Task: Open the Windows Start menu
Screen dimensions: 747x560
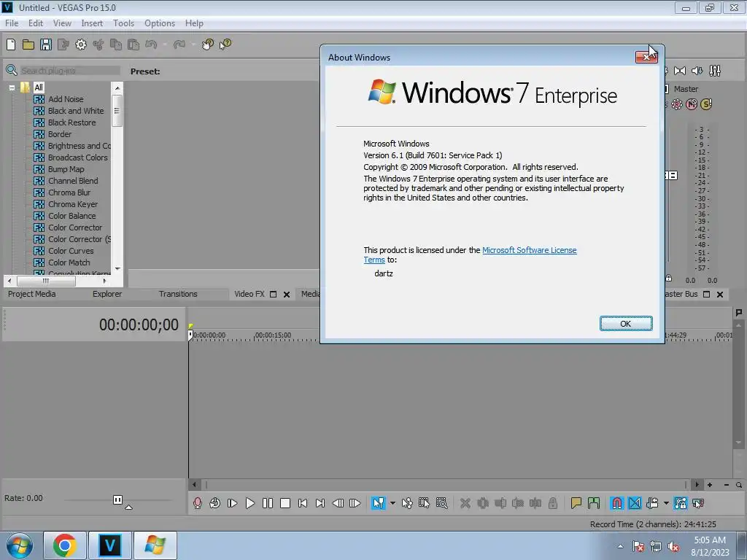Action: (x=20, y=545)
